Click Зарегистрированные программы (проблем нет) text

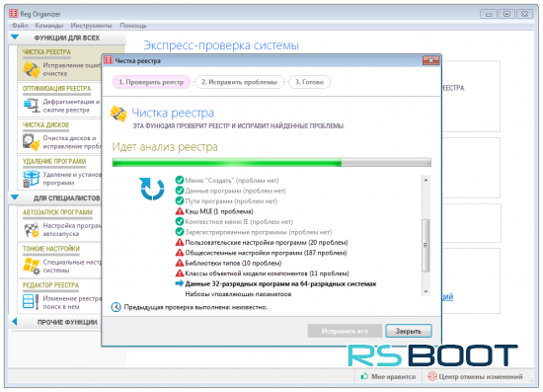click(x=258, y=232)
